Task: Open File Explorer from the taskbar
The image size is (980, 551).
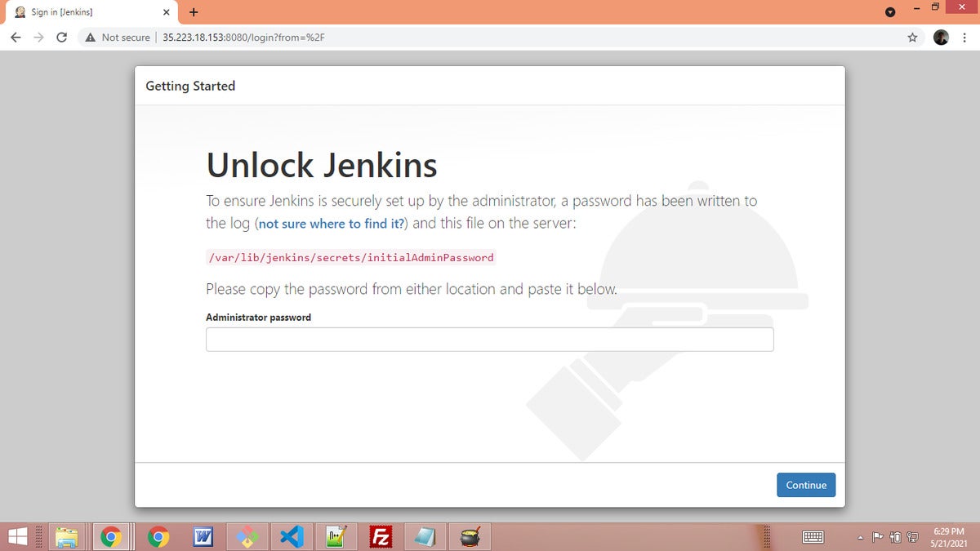Action: [67, 536]
